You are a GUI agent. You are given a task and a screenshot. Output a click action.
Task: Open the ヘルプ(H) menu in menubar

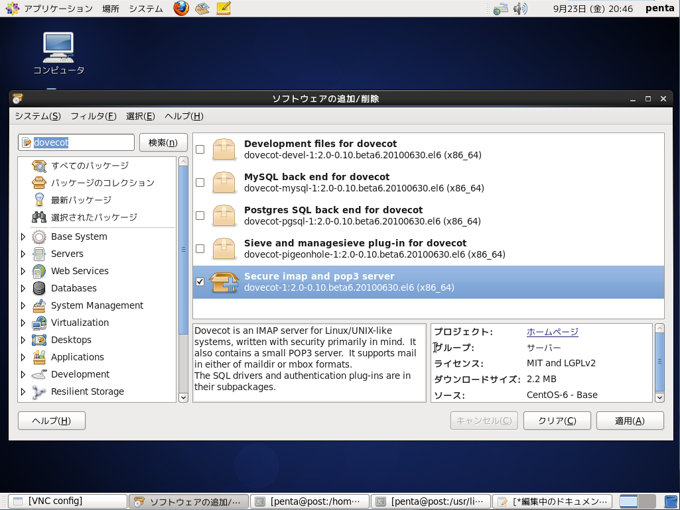click(x=184, y=116)
